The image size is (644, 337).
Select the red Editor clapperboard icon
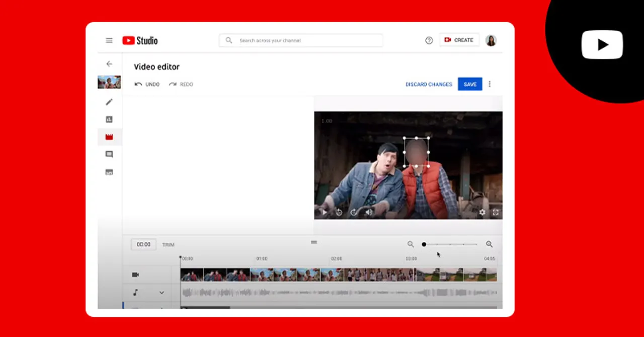[109, 137]
